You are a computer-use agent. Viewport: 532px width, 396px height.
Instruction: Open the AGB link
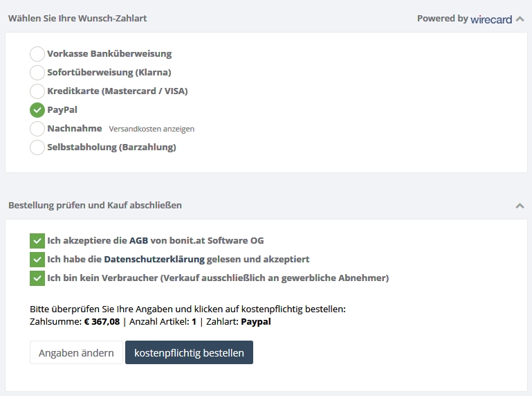pos(138,240)
